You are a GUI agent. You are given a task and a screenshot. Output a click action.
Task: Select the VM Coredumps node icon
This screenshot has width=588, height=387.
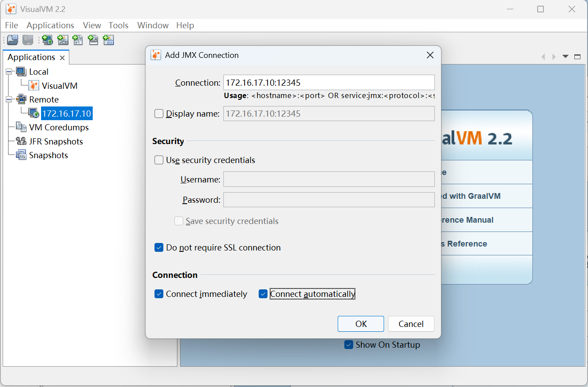point(21,127)
